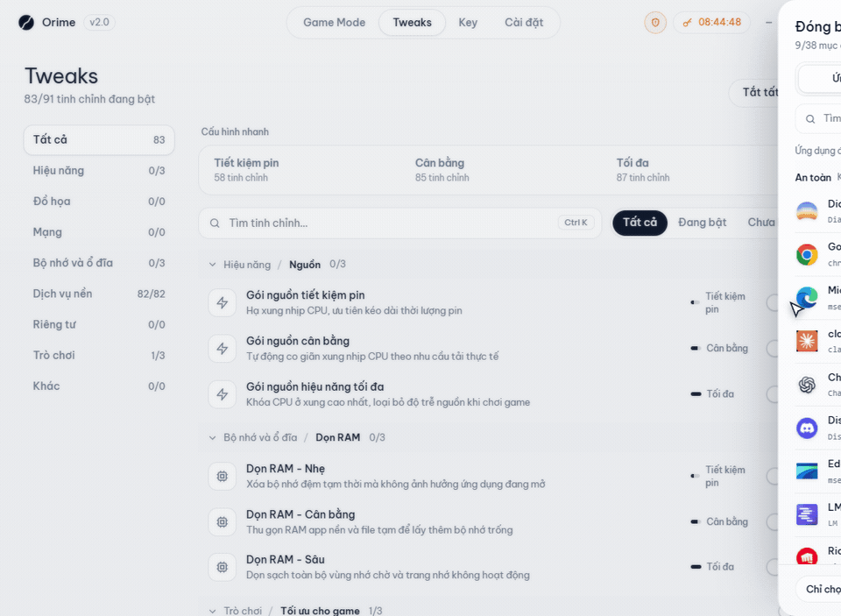Click lightning icon of Gói nguồn tiết kiệm pin
The width and height of the screenshot is (841, 616).
pyautogui.click(x=222, y=302)
